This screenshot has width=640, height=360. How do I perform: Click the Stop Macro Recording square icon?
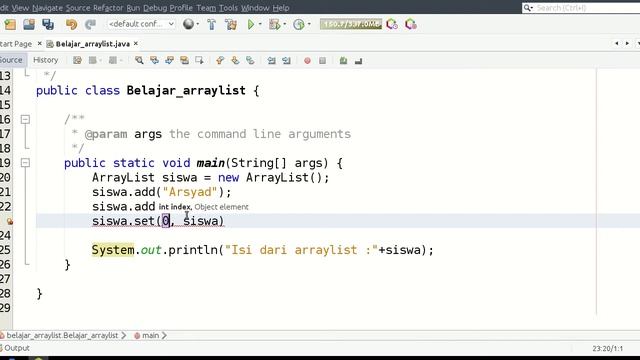[x=322, y=61]
